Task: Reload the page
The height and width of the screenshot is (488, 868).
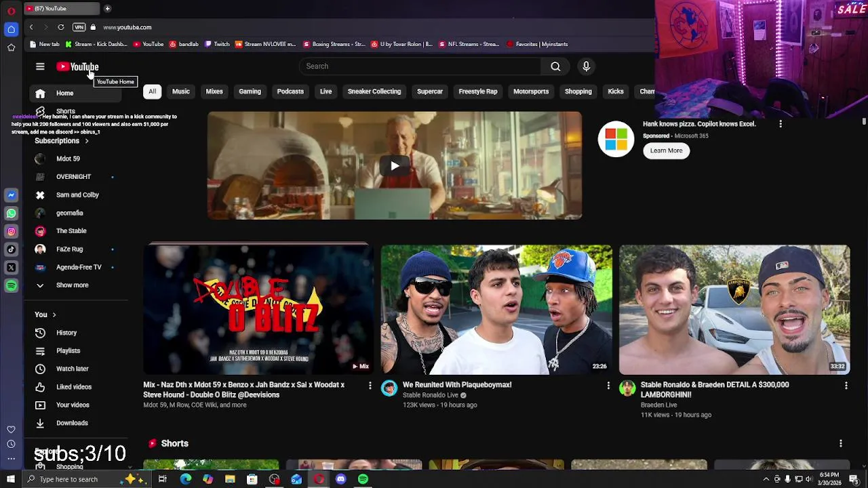Action: [x=61, y=27]
